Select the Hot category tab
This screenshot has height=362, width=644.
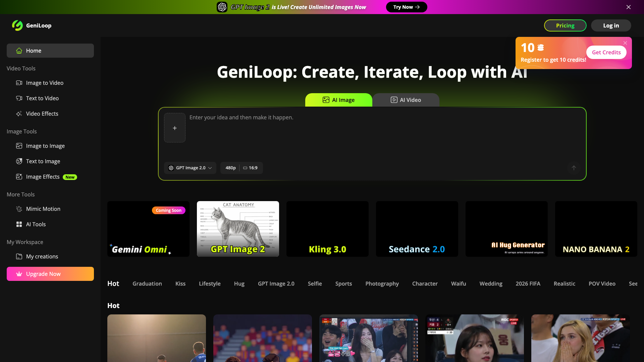113,284
